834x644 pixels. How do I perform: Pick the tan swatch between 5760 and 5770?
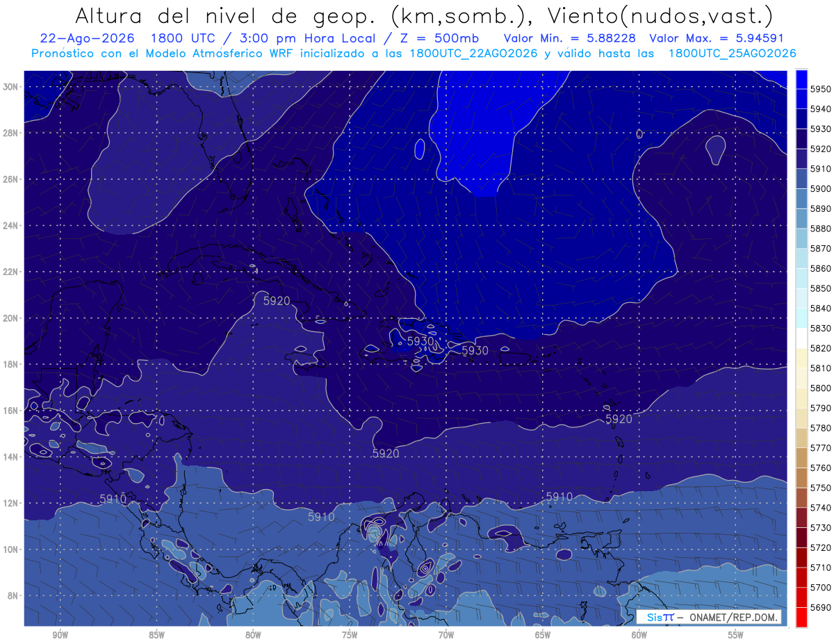tap(801, 458)
